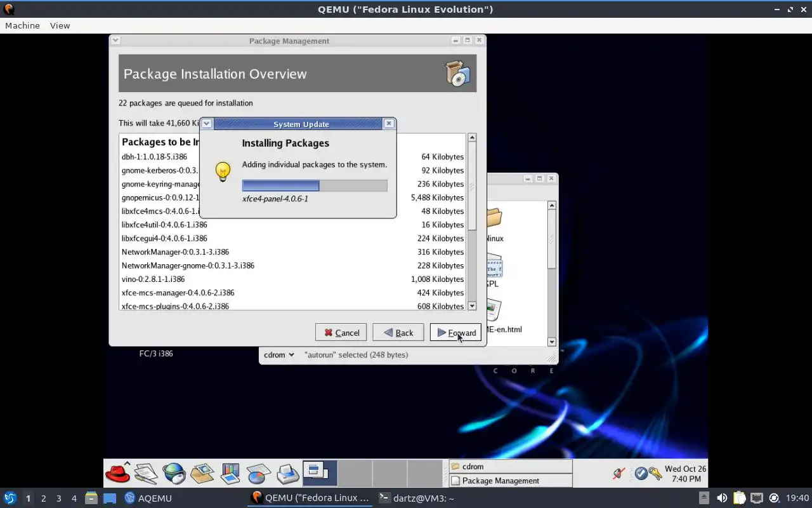Switch to host workspace 2
This screenshot has height=508, width=812.
[x=43, y=498]
